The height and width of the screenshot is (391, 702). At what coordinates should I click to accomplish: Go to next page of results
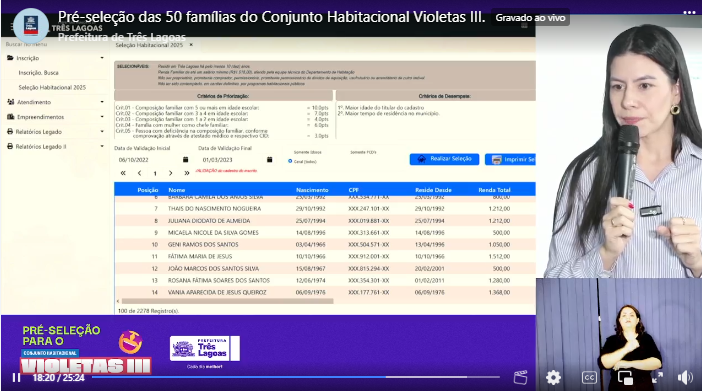click(171, 173)
